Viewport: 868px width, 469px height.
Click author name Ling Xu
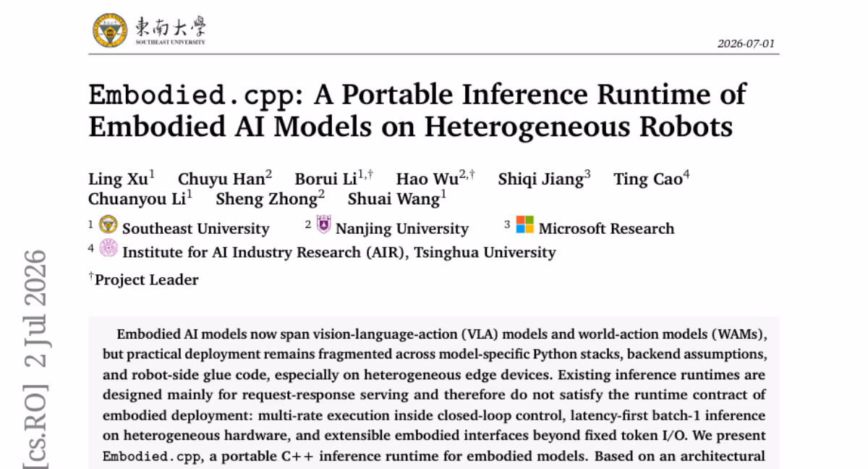[x=119, y=179]
